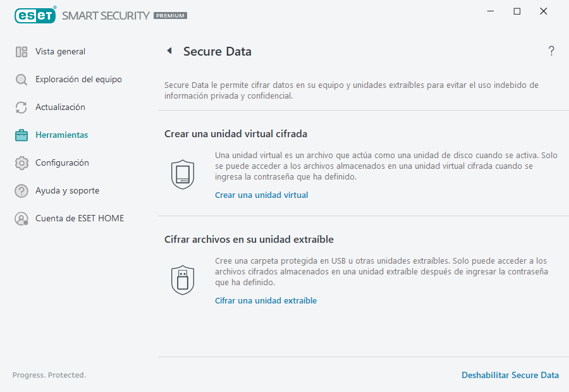Select the Ayuda y soporte icon
The height and width of the screenshot is (392, 569).
(21, 190)
